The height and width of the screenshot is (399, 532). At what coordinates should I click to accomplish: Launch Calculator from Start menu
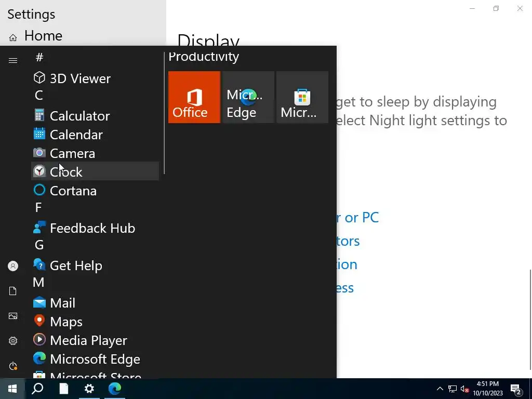click(x=95, y=116)
